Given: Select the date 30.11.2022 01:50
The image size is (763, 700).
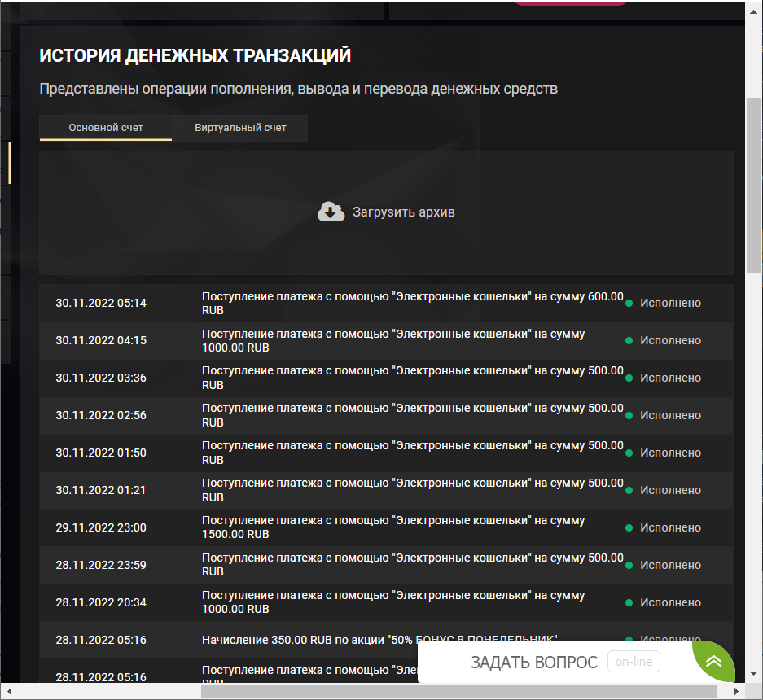Looking at the screenshot, I should click(101, 453).
